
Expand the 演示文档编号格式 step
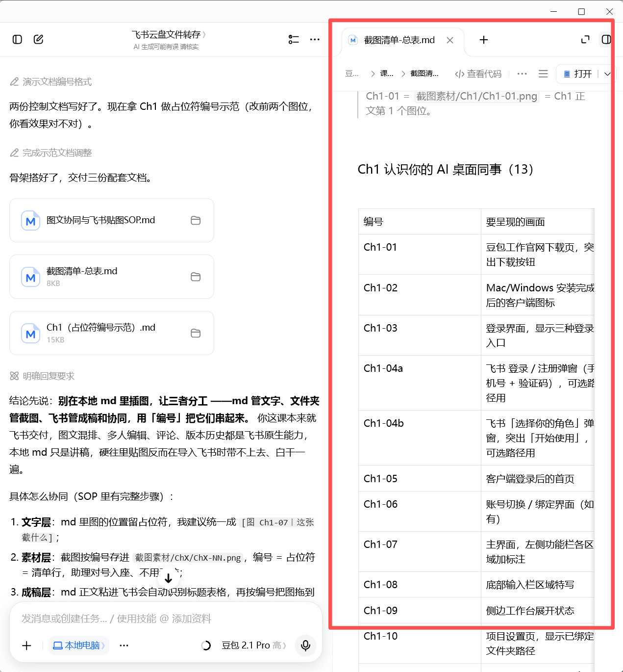(51, 82)
